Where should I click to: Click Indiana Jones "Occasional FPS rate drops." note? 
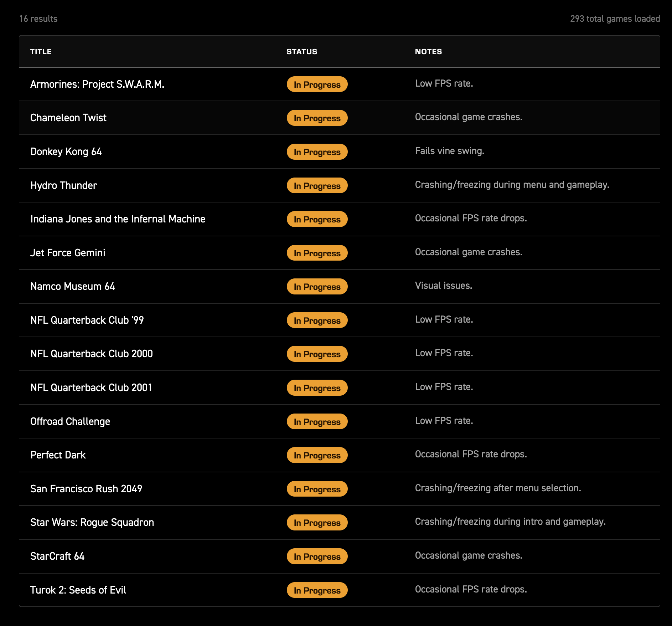coord(471,218)
